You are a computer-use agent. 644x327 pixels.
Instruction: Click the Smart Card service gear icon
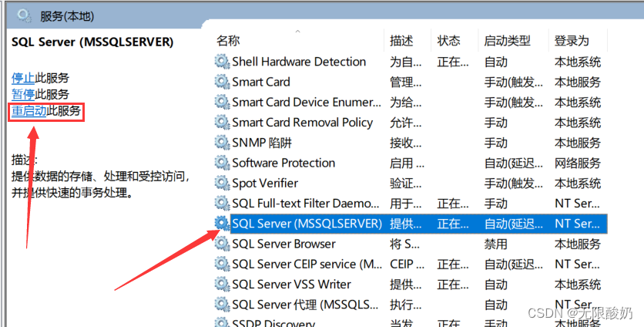pyautogui.click(x=222, y=82)
